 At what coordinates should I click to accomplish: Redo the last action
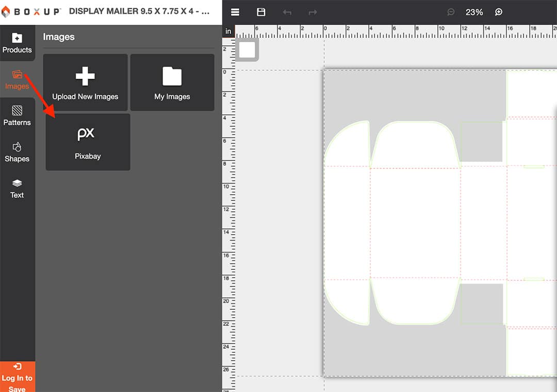(x=313, y=12)
